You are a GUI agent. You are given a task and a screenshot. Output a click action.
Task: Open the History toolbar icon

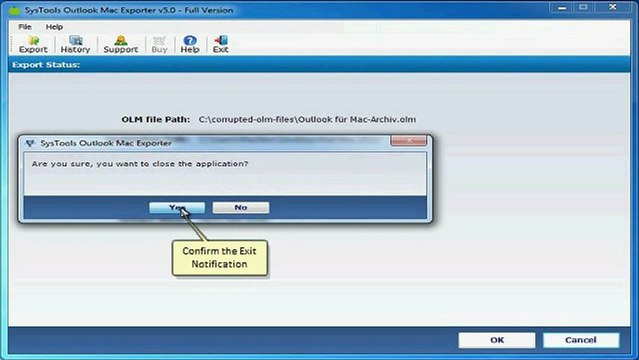coord(75,44)
